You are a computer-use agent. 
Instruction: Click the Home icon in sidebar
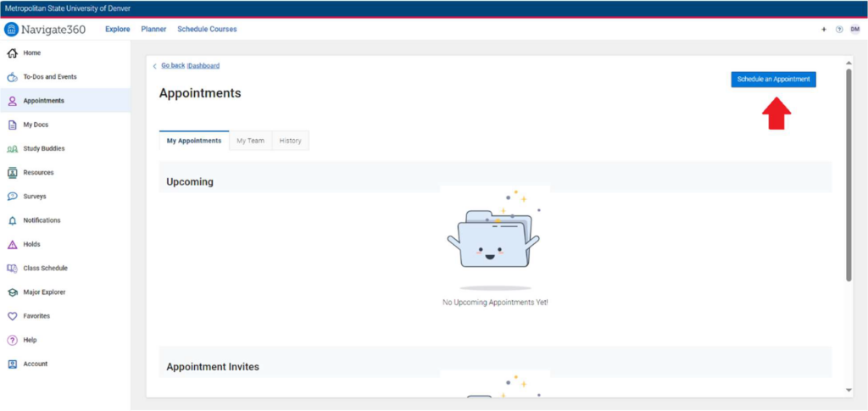12,53
